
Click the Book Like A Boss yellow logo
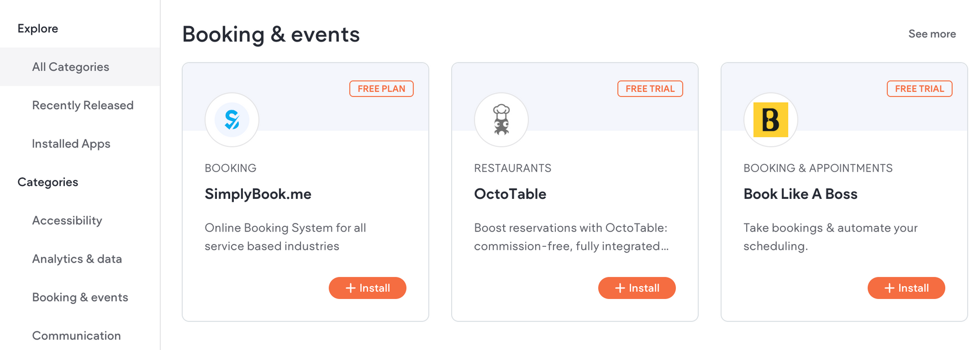pyautogui.click(x=771, y=120)
